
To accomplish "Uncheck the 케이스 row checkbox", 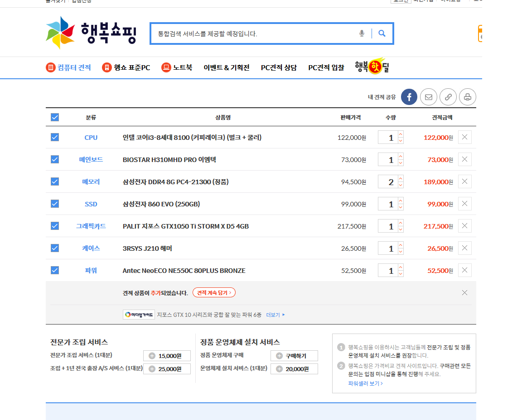I will [55, 248].
